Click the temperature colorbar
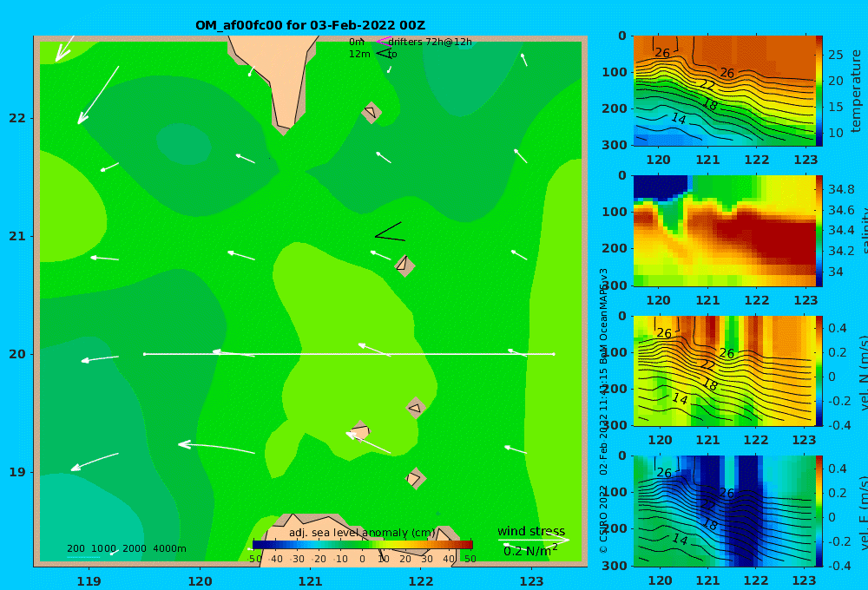This screenshot has height=590, width=868. [x=819, y=91]
